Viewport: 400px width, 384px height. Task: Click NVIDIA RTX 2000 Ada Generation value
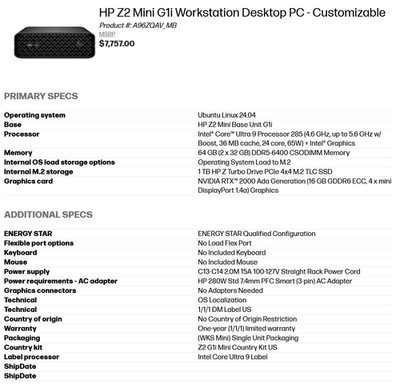point(295,186)
